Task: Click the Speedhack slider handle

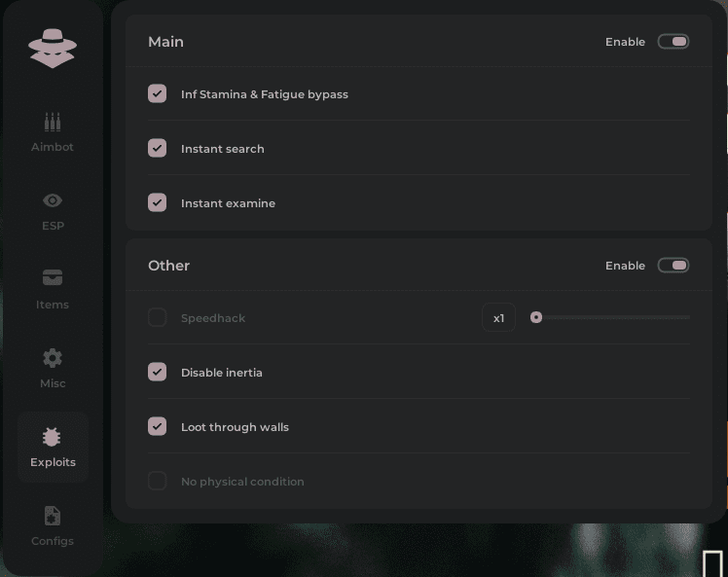Action: point(536,317)
